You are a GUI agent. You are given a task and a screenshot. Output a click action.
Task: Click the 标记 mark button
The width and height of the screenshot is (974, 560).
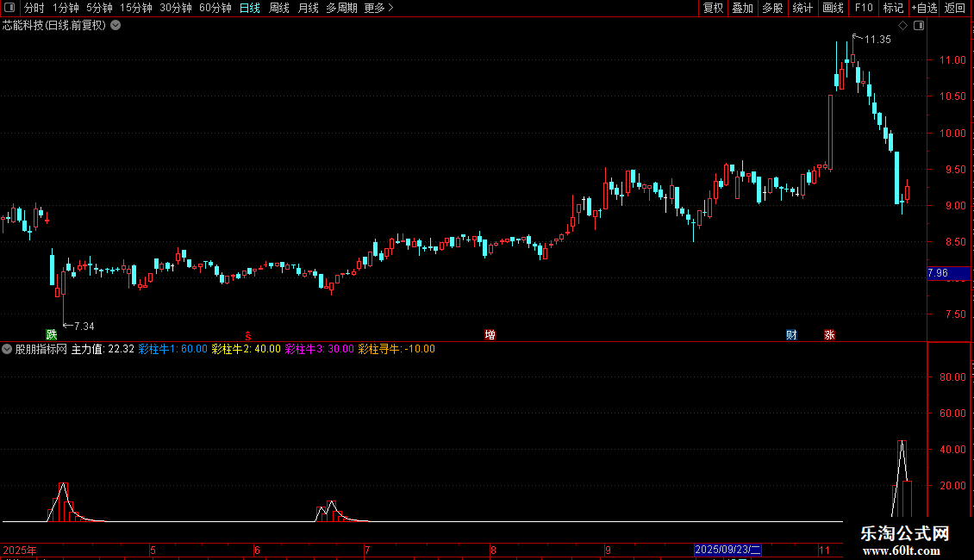[x=893, y=8]
